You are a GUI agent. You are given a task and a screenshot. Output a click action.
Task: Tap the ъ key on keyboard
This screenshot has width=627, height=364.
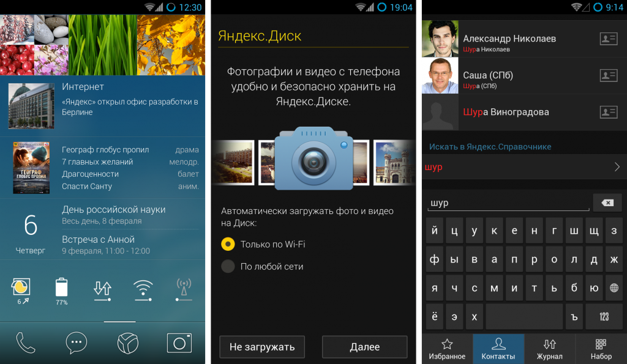[574, 317]
